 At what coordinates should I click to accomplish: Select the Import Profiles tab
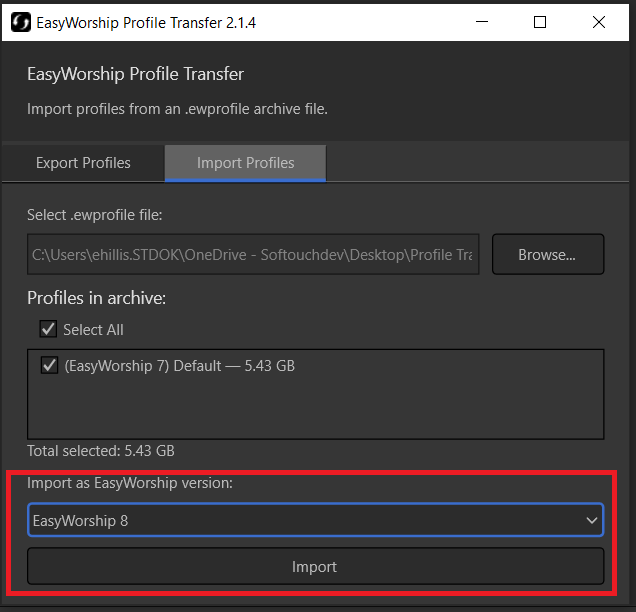[245, 163]
